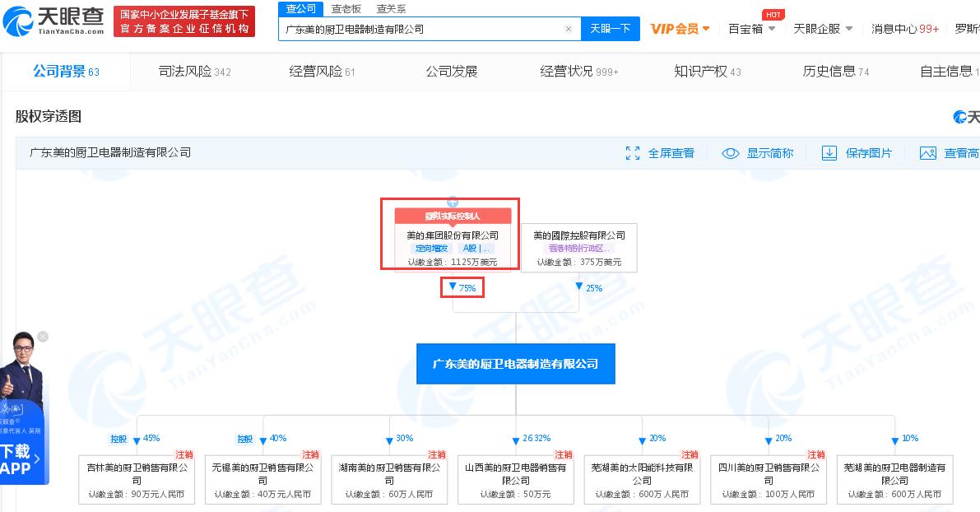
Task: Click the 全屏查看 fullscreen icon
Action: point(633,153)
